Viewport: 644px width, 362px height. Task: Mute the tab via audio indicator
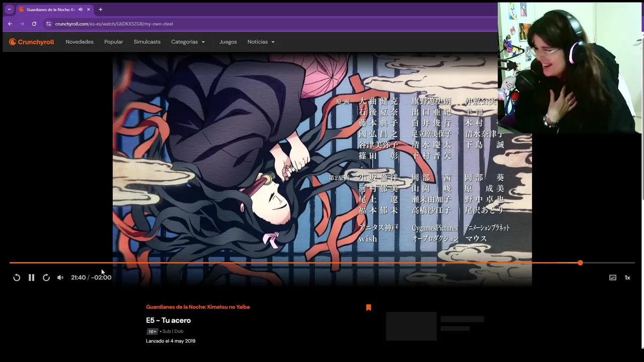[82, 10]
